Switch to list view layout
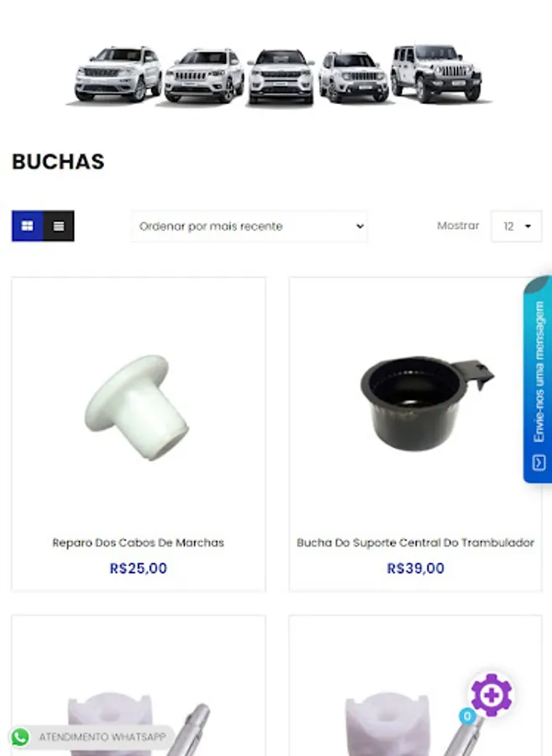 [59, 226]
